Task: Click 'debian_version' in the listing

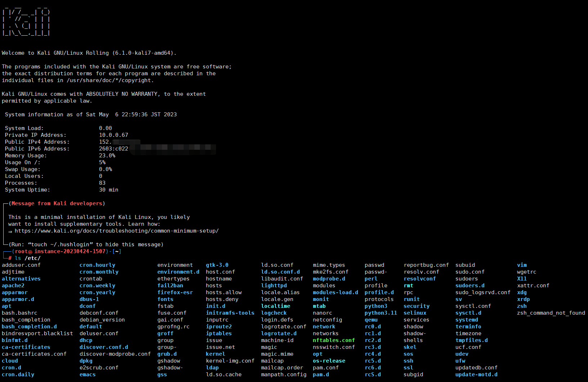Action: pos(102,320)
